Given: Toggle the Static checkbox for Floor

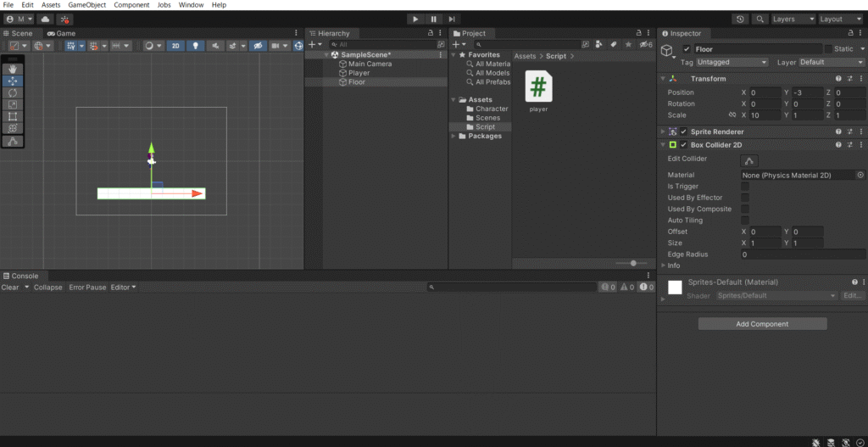Looking at the screenshot, I should pyautogui.click(x=829, y=49).
